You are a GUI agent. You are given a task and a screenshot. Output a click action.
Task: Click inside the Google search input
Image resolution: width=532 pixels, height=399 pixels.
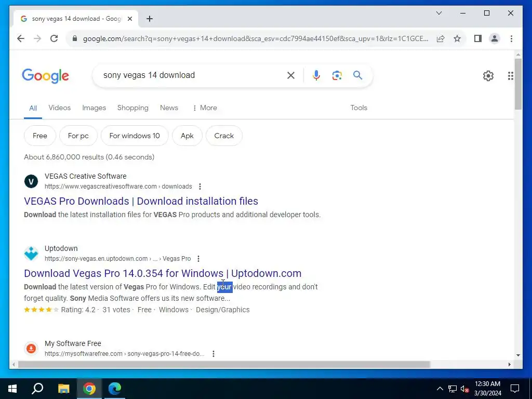pyautogui.click(x=193, y=75)
